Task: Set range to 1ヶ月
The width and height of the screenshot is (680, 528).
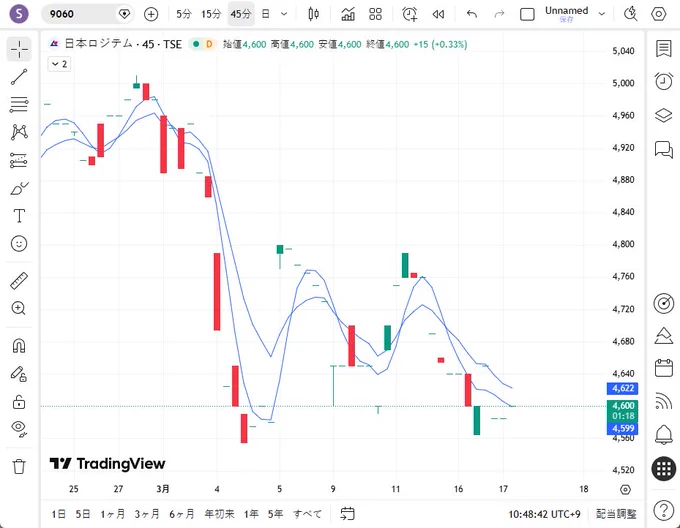Action: click(112, 514)
